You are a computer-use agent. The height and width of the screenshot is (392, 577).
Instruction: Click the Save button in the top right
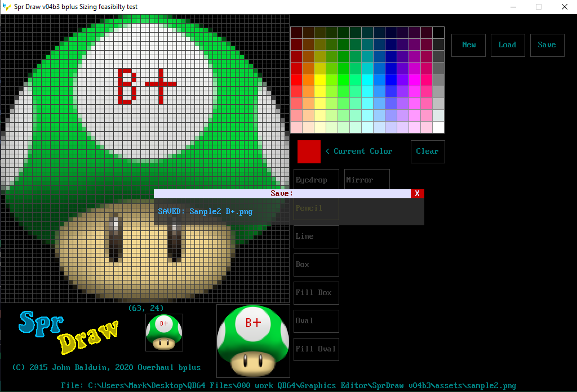[547, 45]
